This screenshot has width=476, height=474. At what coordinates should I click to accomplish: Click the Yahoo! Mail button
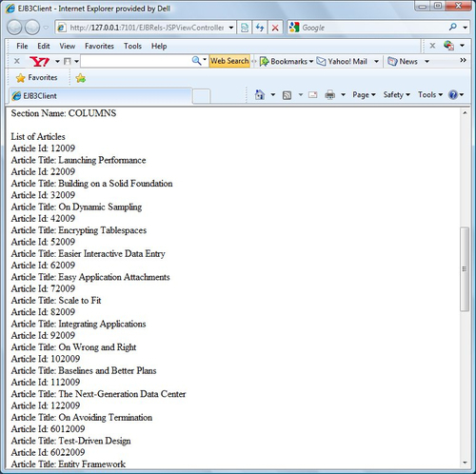tap(342, 61)
